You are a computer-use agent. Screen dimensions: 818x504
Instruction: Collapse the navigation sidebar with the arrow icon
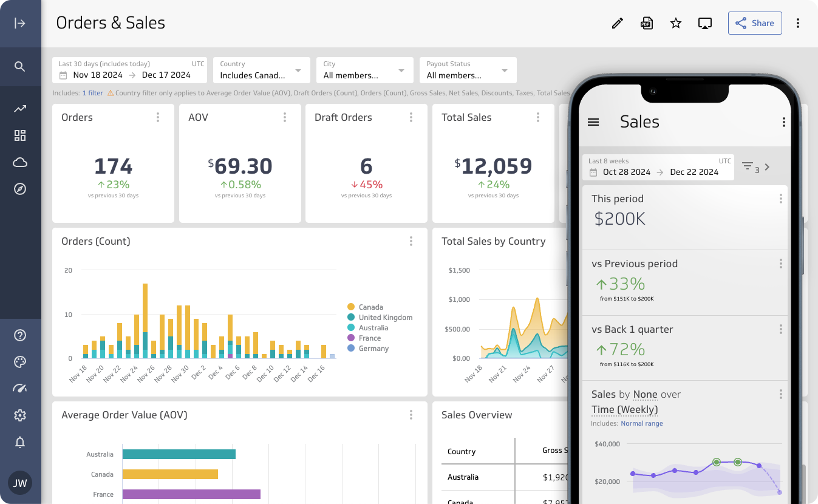tap(20, 22)
